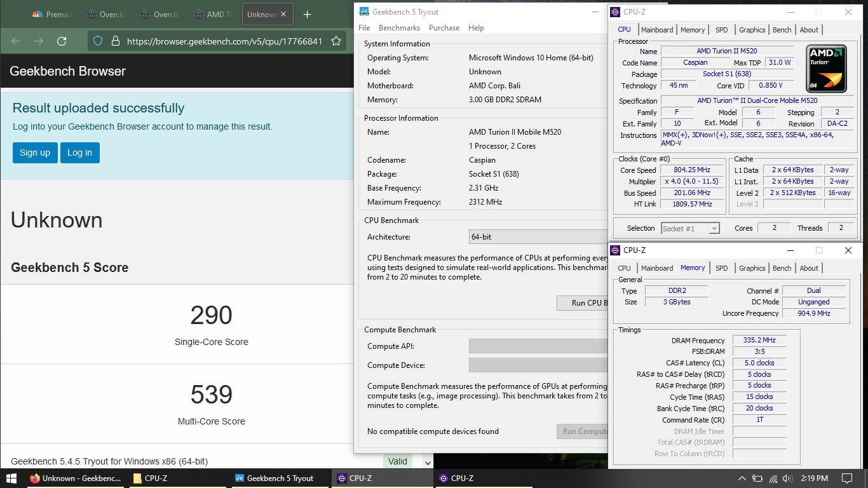Select Bench tab in memory-timings CPU-Z window

pos(782,268)
